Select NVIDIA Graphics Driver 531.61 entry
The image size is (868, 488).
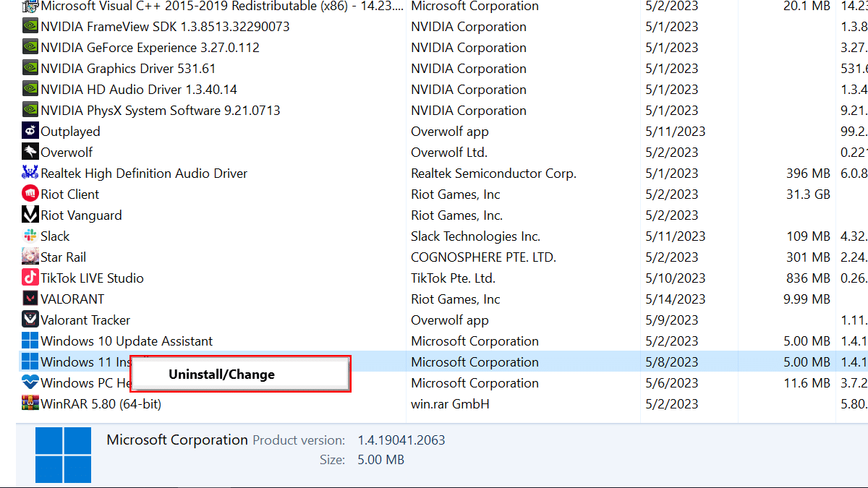pos(128,69)
